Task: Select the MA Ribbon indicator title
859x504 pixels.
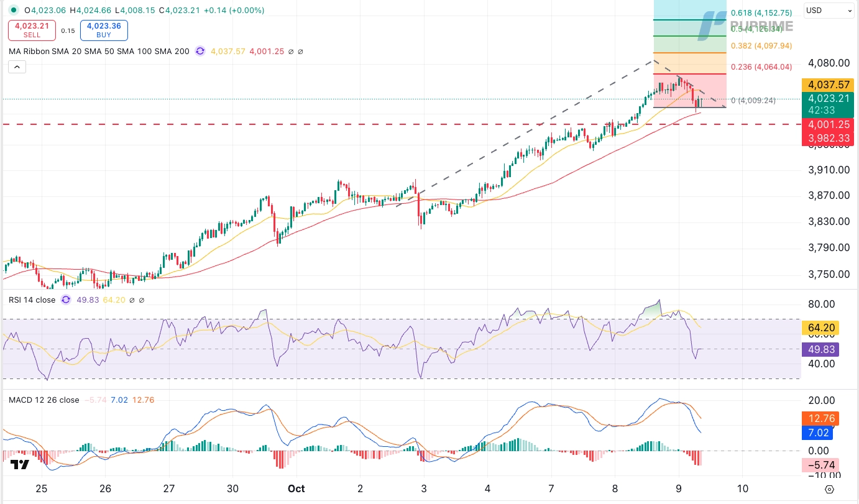Action: tap(99, 52)
